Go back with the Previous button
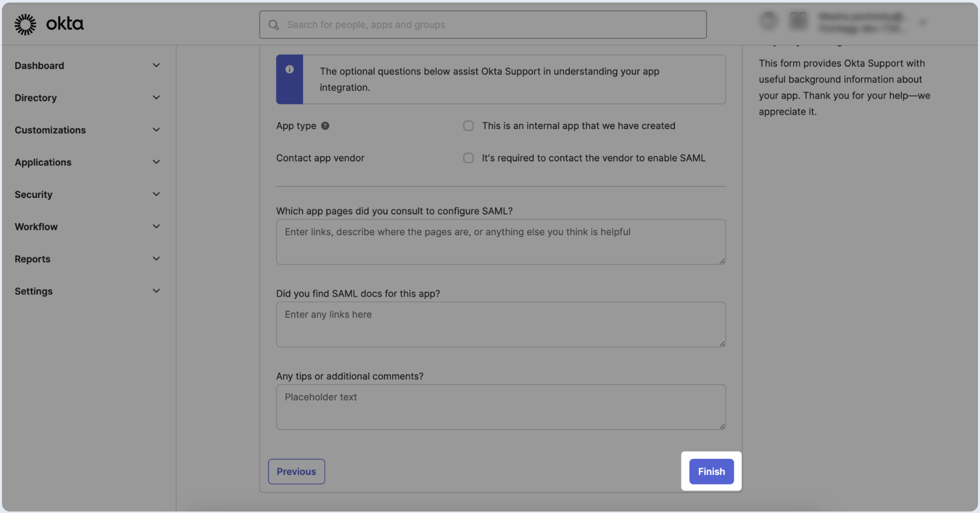980x513 pixels. point(296,471)
